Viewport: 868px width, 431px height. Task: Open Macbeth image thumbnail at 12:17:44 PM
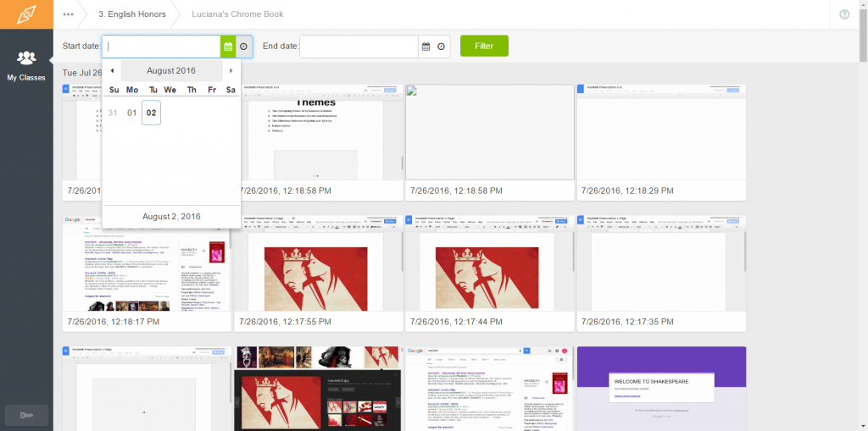[x=490, y=263]
